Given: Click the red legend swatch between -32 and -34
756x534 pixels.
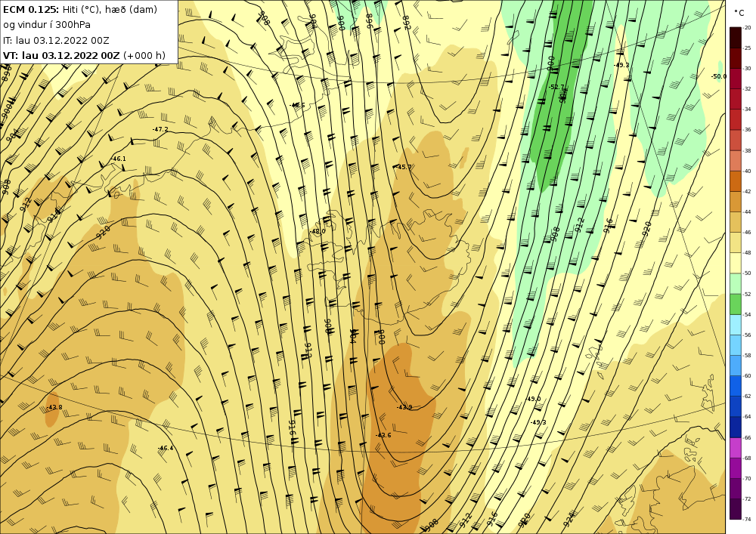Looking at the screenshot, I should [736, 99].
